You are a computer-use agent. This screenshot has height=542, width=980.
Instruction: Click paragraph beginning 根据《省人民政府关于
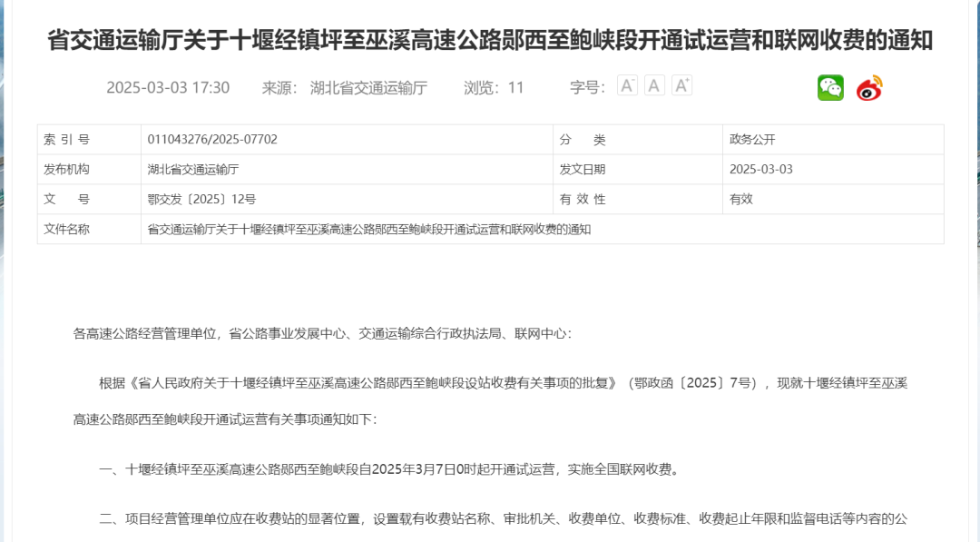pyautogui.click(x=503, y=383)
